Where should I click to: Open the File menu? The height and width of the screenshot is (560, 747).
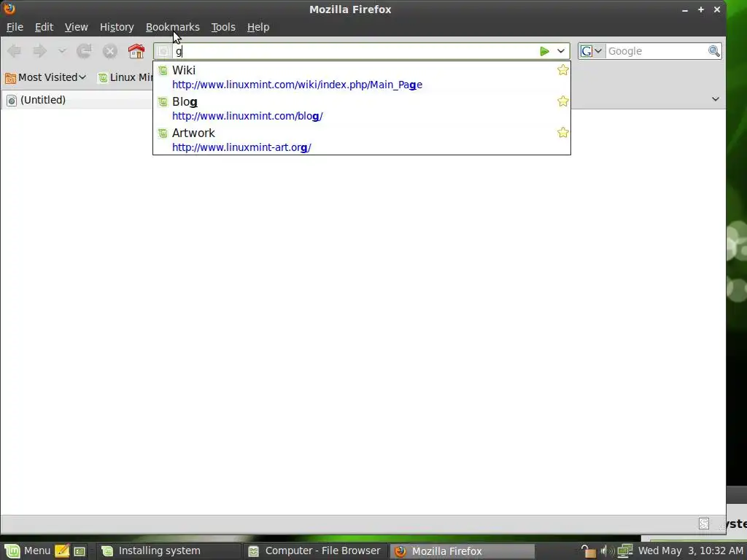click(x=15, y=27)
